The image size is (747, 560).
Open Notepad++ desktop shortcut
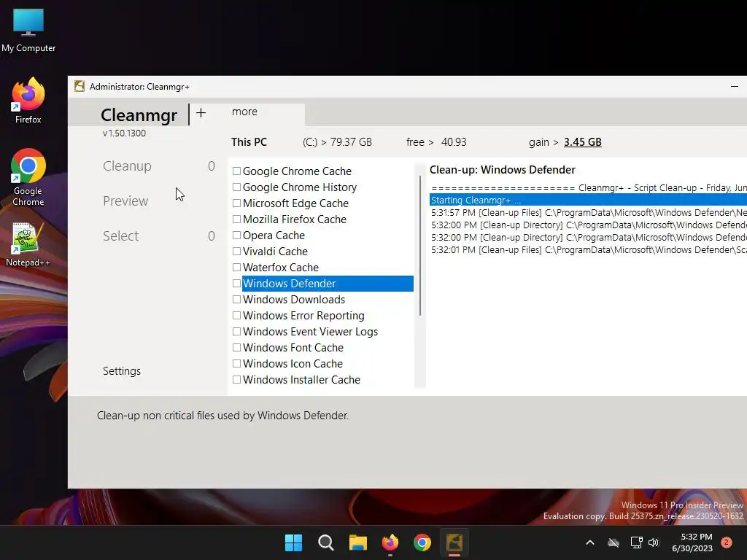pos(28,244)
